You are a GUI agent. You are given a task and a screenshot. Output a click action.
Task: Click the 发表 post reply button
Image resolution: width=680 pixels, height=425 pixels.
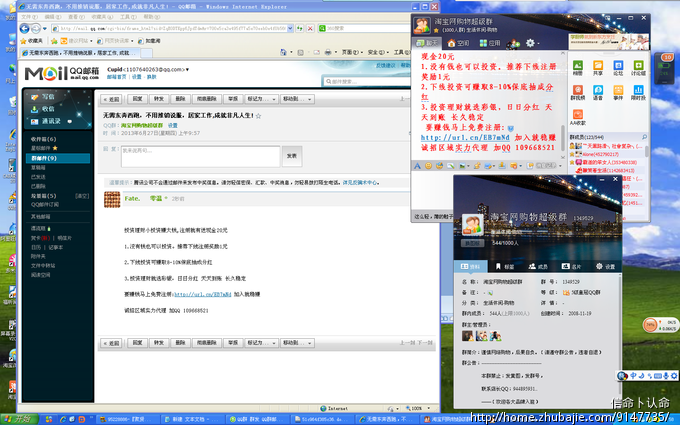pyautogui.click(x=291, y=156)
